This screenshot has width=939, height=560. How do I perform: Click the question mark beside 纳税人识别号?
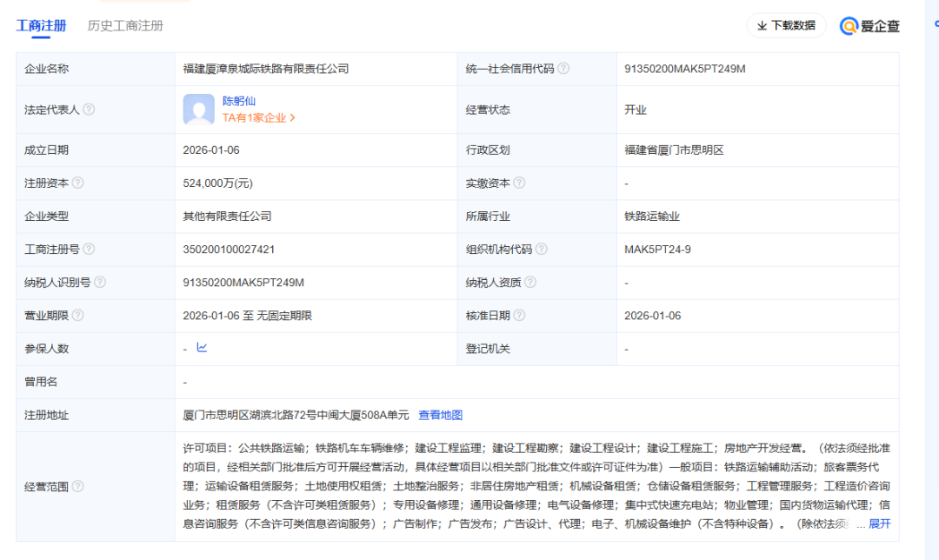click(x=100, y=283)
